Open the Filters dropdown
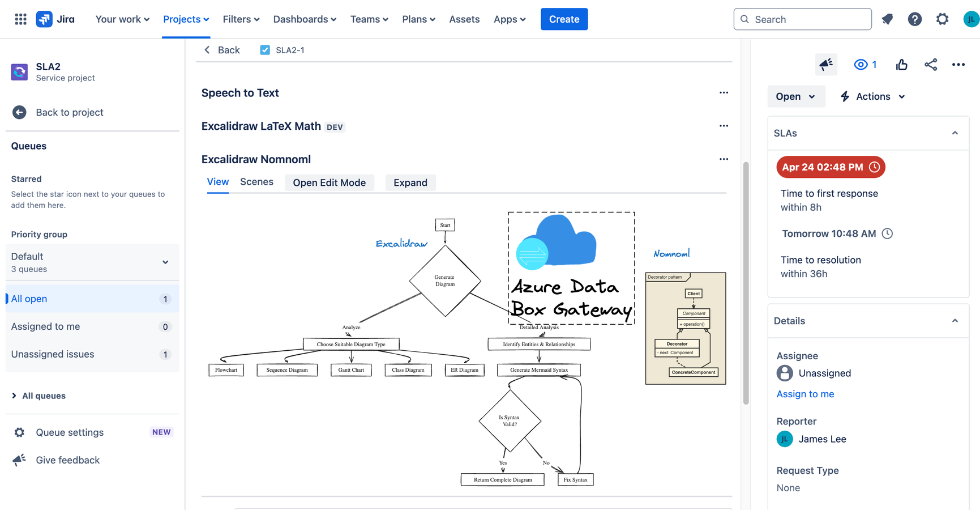Image resolution: width=980 pixels, height=510 pixels. (x=241, y=19)
